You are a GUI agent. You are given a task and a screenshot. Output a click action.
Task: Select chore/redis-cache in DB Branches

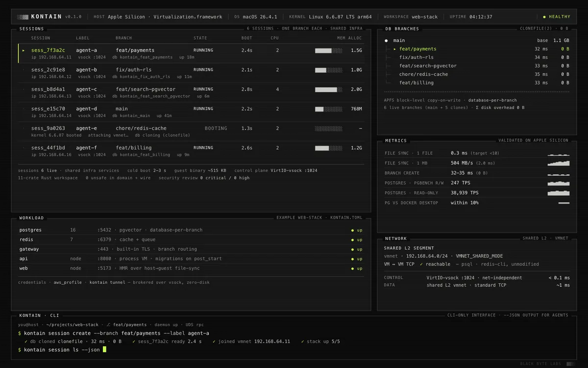[423, 74]
